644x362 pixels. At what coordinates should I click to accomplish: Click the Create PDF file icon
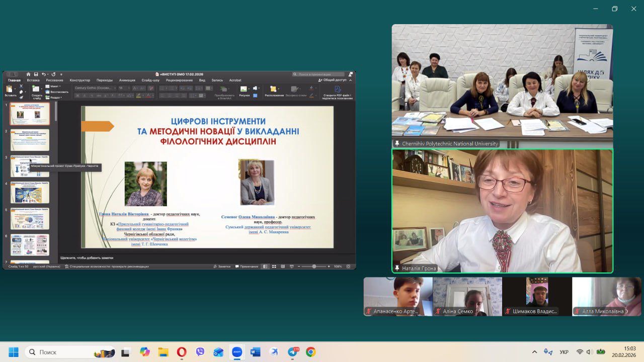pyautogui.click(x=338, y=89)
